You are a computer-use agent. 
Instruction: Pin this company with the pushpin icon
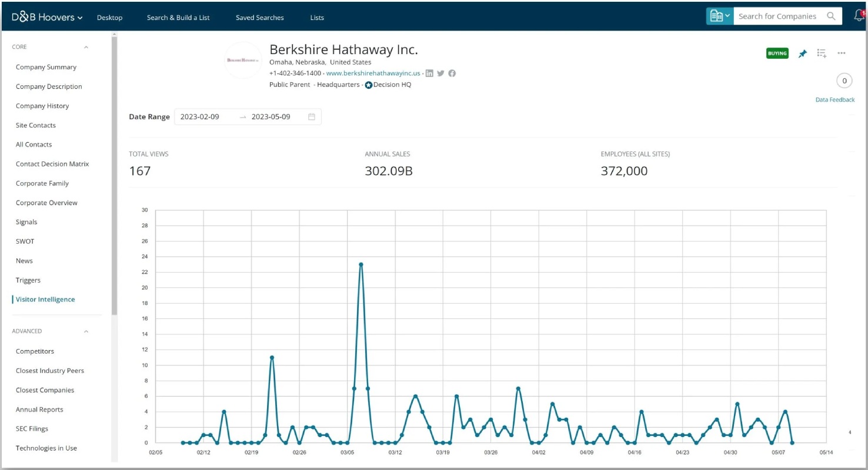pos(803,53)
